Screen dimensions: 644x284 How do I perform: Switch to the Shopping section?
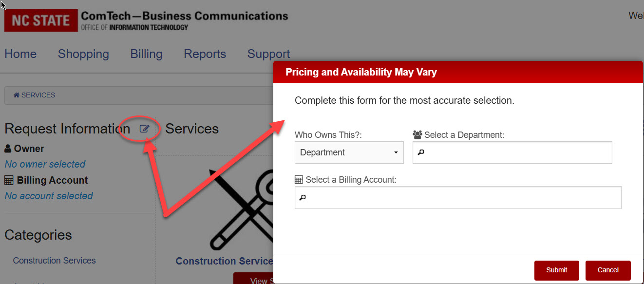pyautogui.click(x=83, y=54)
